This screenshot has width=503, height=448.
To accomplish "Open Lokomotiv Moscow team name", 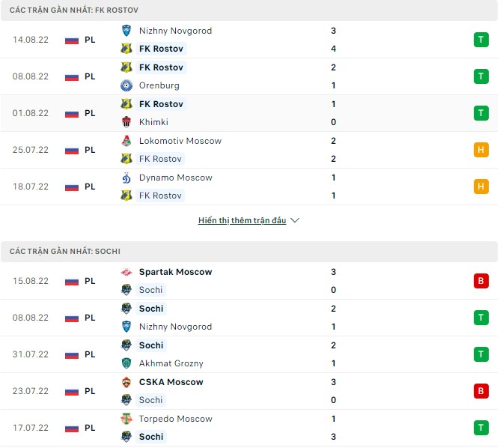I will [180, 141].
